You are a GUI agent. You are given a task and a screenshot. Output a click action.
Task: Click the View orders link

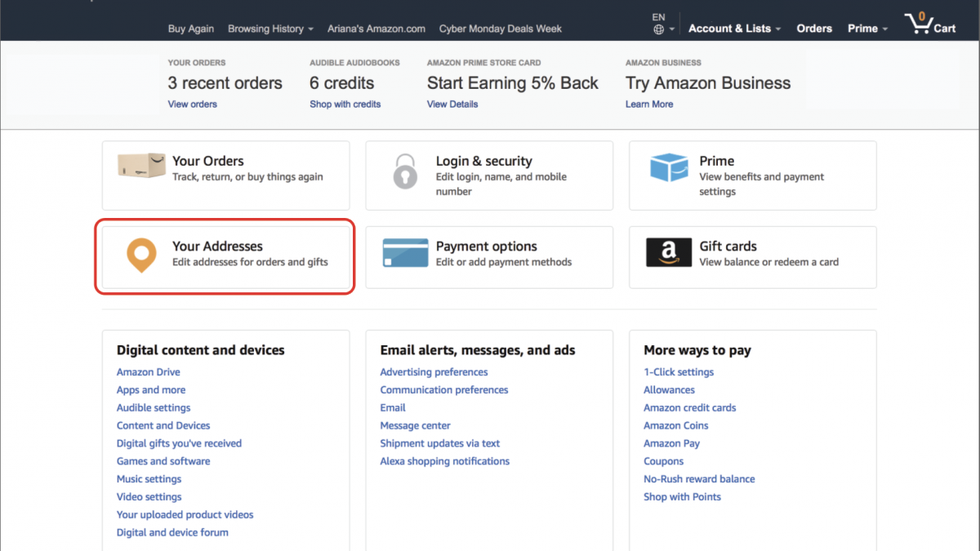point(193,104)
